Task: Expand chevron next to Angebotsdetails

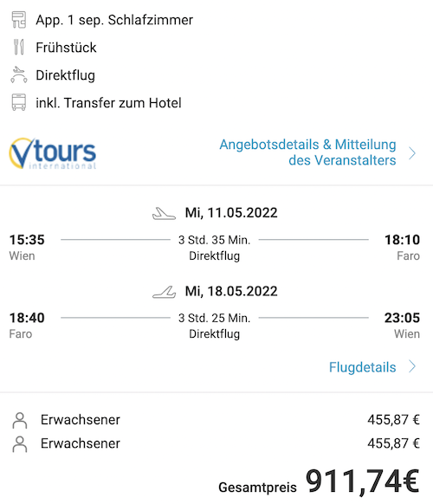Action: coord(412,153)
